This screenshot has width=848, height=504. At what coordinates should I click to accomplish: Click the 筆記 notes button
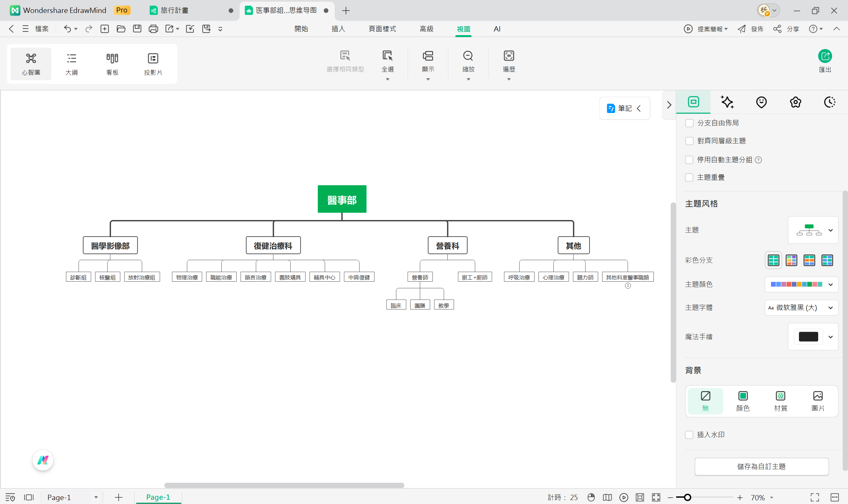tap(624, 108)
